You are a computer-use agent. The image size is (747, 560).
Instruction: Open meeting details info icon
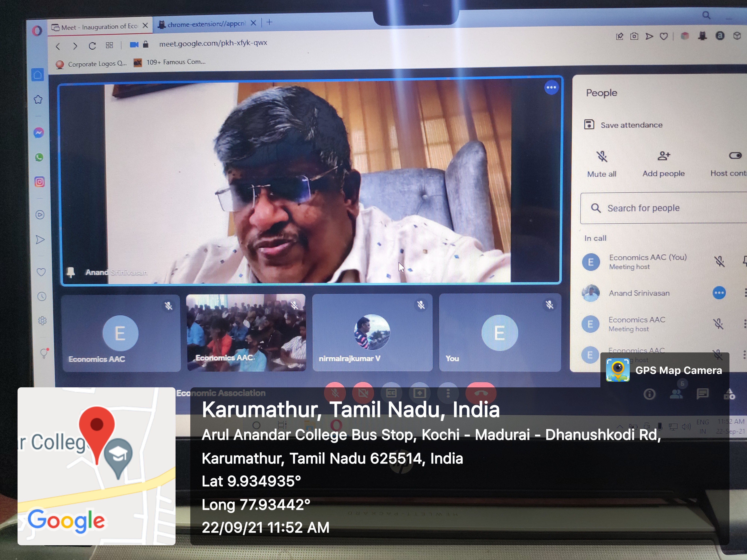(x=649, y=394)
